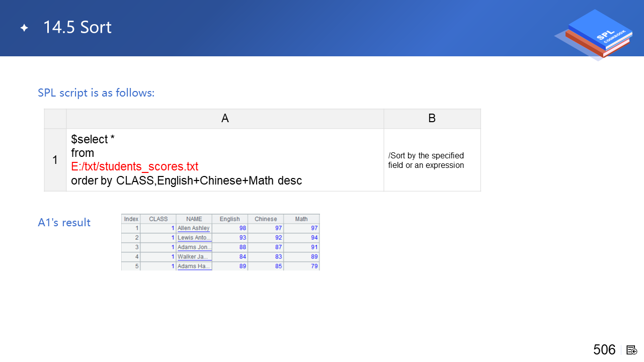644x362 pixels.
Task: Click the NAME column header in results
Action: 194,219
